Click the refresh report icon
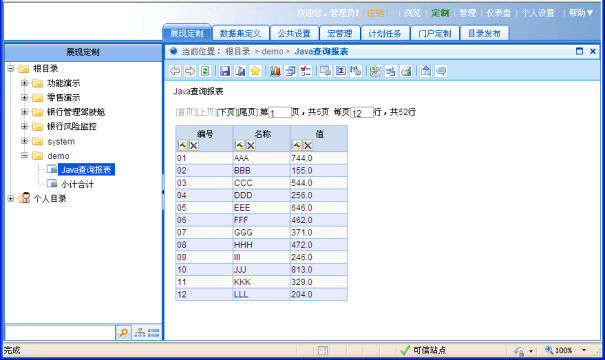 tap(205, 71)
